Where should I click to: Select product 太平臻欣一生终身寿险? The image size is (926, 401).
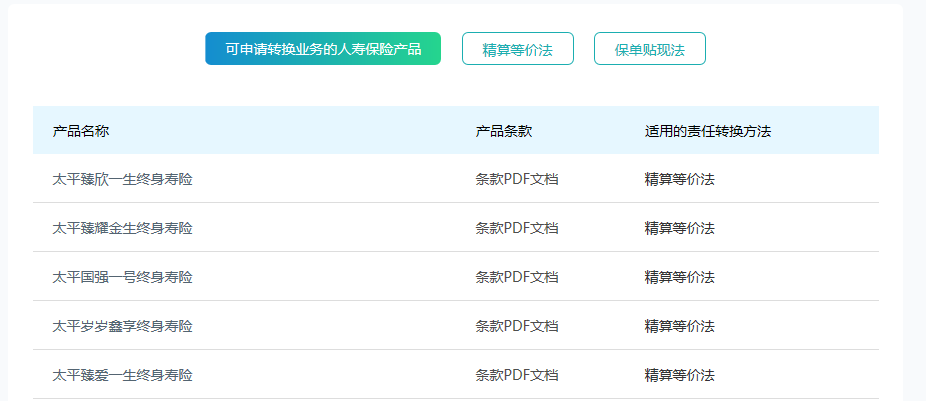click(122, 180)
